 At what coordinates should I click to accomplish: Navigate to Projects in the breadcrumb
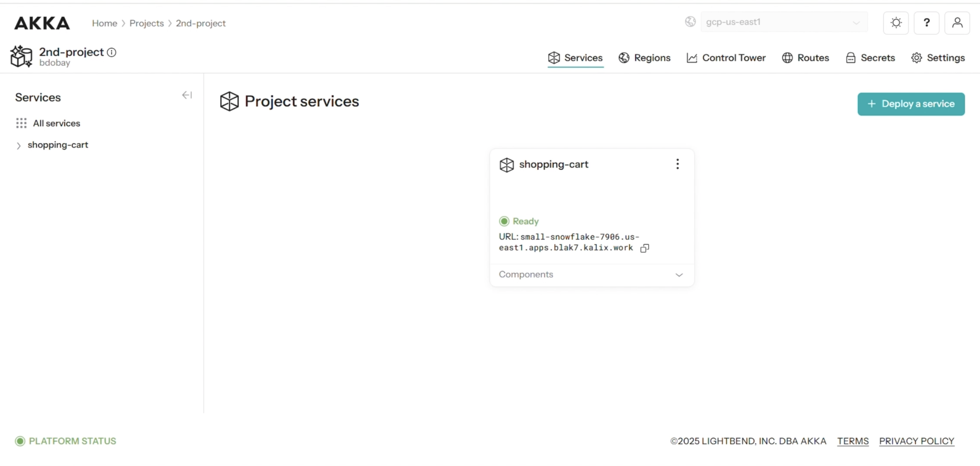[x=147, y=23]
